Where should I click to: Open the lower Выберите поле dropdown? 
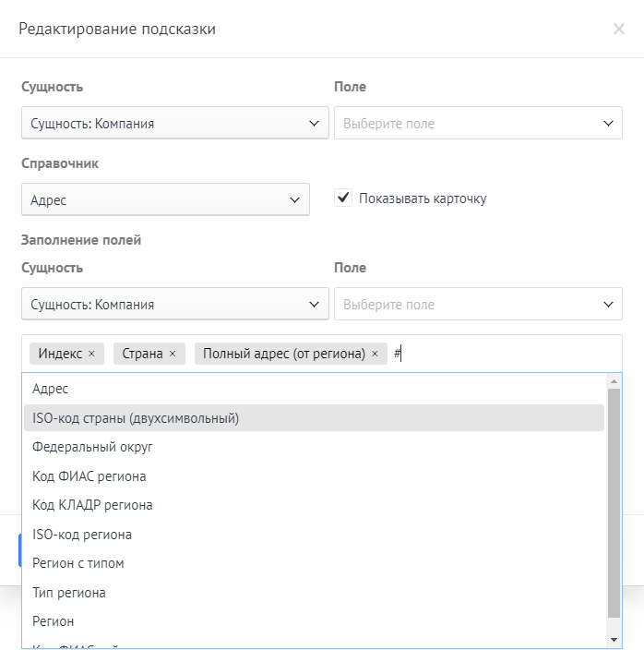click(477, 304)
